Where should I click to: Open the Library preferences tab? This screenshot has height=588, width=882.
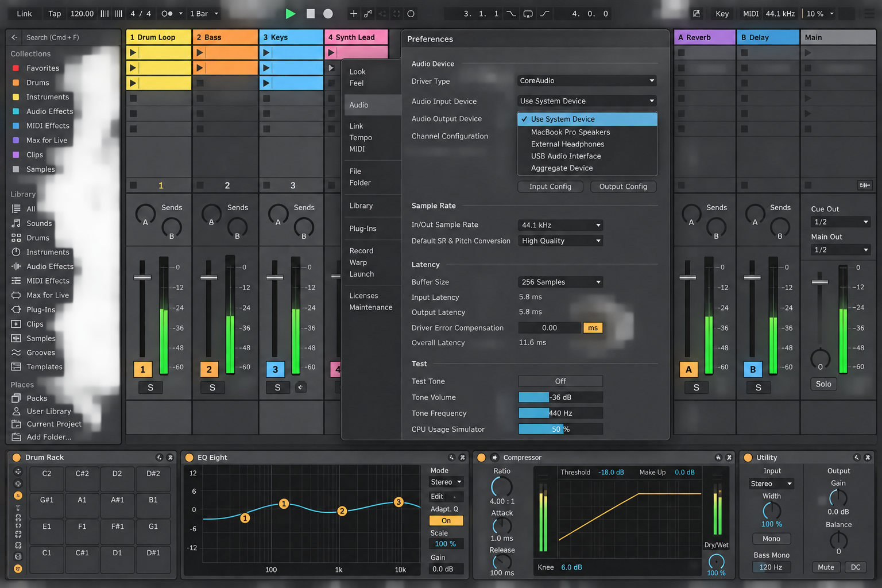pos(361,206)
